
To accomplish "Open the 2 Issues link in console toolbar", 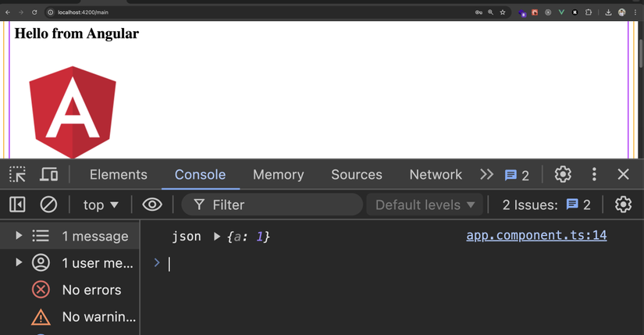I will 546,205.
